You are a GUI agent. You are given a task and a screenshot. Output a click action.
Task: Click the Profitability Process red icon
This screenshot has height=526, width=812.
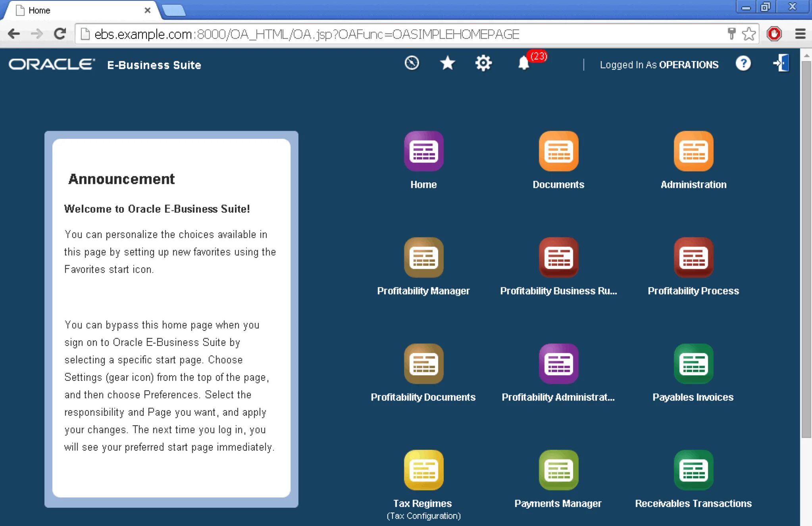click(x=693, y=257)
